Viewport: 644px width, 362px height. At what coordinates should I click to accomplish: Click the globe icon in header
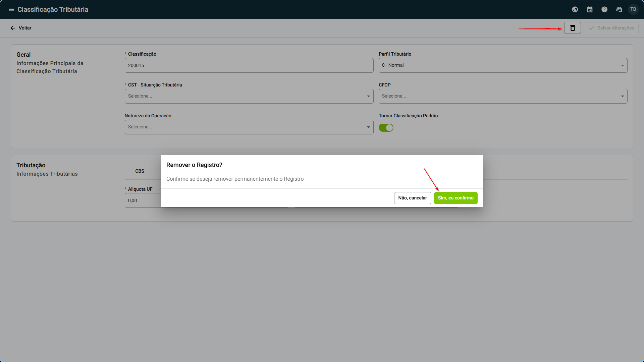(575, 9)
